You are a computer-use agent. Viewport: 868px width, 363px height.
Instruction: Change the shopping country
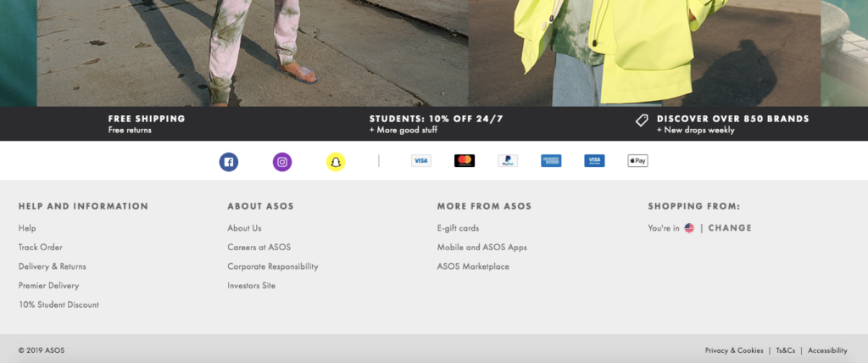click(x=730, y=228)
